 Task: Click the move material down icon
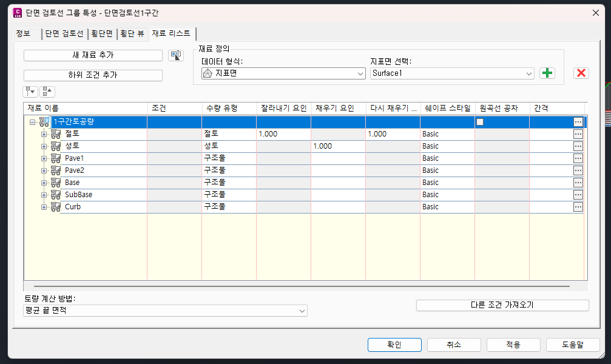click(x=30, y=92)
